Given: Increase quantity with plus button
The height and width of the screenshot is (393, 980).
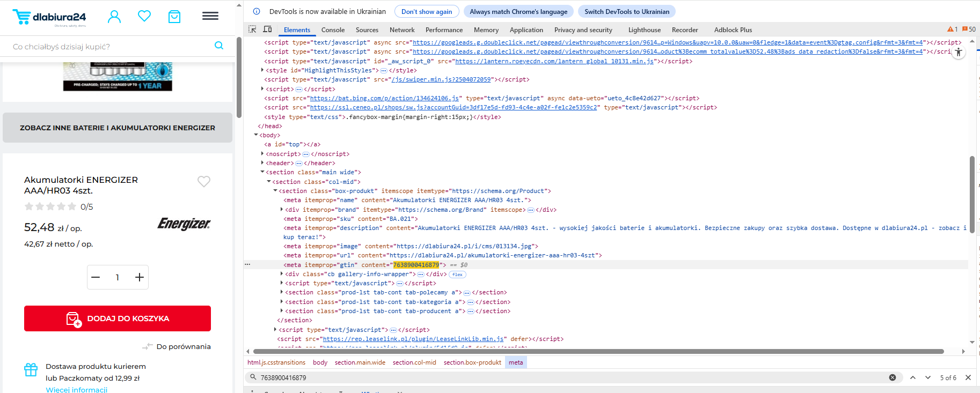Looking at the screenshot, I should 140,277.
